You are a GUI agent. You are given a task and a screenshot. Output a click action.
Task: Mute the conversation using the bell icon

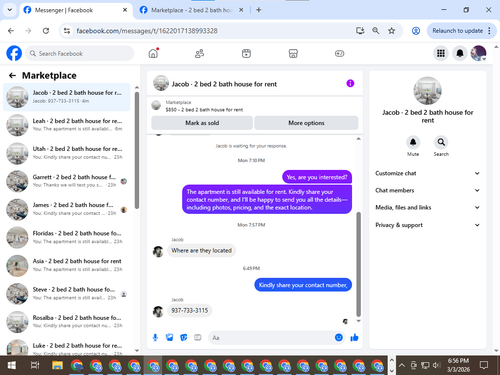413,142
